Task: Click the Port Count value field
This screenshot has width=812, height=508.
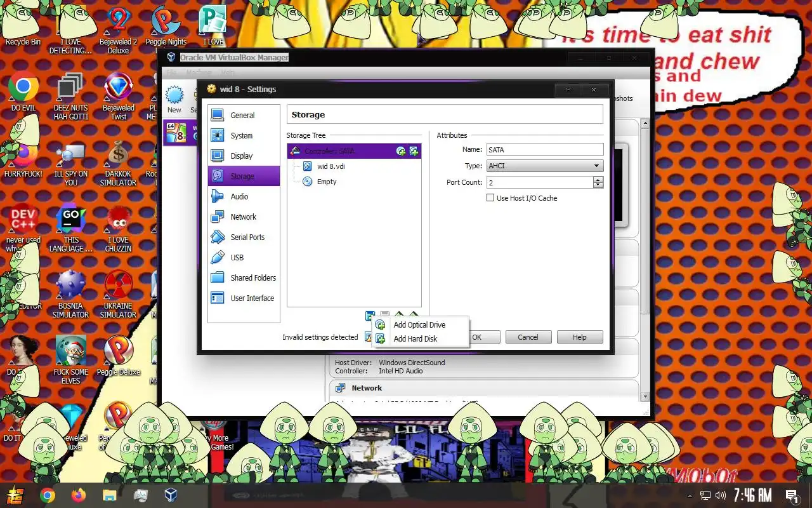Action: [539, 182]
